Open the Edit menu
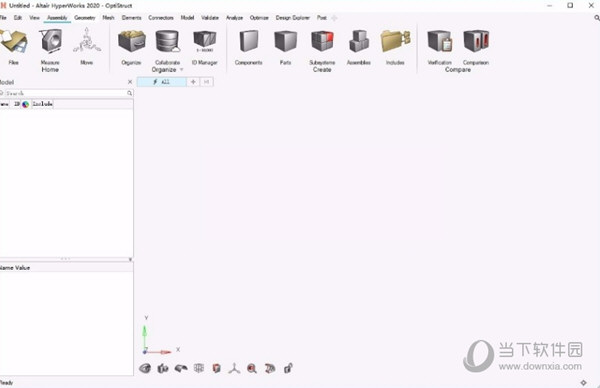This screenshot has height=388, width=600. 18,18
